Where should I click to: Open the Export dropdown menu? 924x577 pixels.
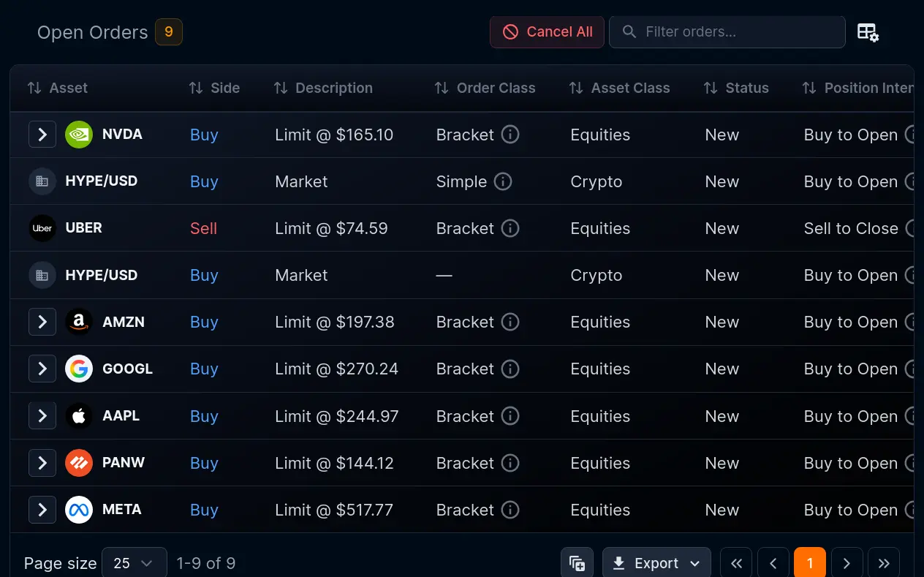pyautogui.click(x=656, y=563)
